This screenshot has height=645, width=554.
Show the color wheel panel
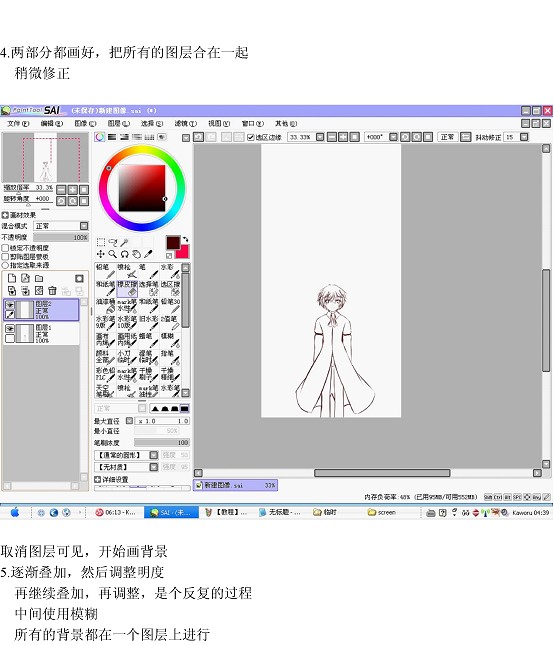100,137
